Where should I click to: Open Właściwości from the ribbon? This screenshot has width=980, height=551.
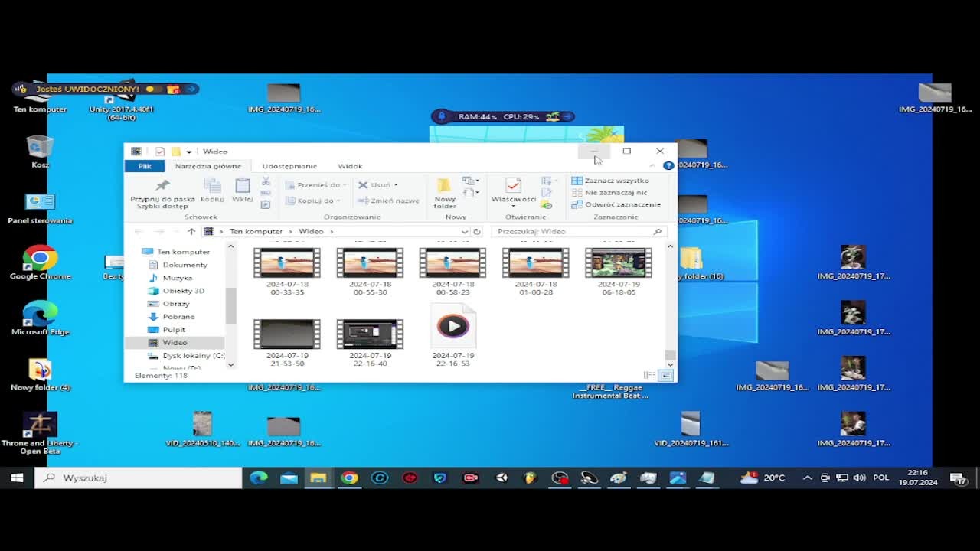coord(514,190)
